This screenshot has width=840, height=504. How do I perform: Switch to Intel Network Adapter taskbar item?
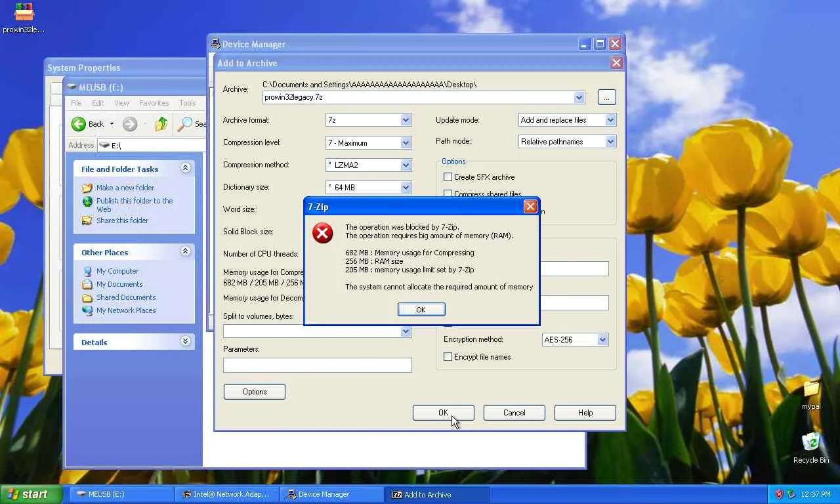[227, 494]
